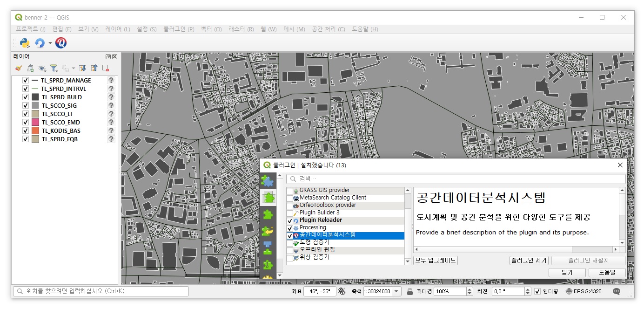
Task: Toggle the 렌더링 checkbox in status bar
Action: [537, 291]
